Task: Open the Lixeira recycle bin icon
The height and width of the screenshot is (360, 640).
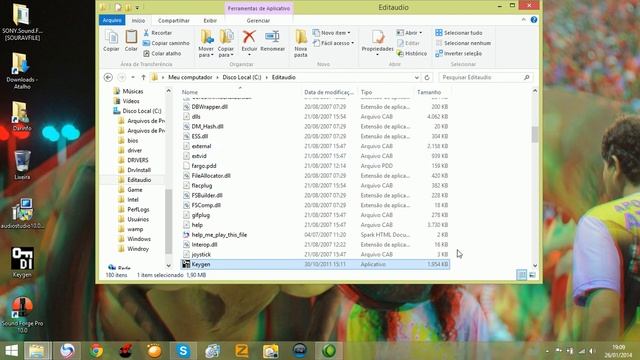Action: coord(22,164)
